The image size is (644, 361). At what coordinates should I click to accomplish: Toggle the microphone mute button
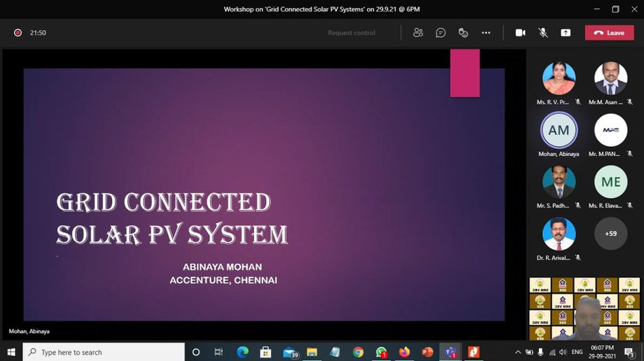(543, 32)
